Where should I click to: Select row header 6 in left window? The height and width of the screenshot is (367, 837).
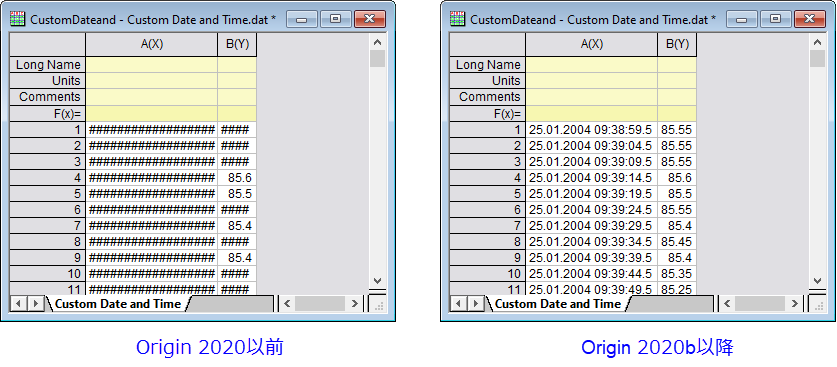pyautogui.click(x=48, y=210)
